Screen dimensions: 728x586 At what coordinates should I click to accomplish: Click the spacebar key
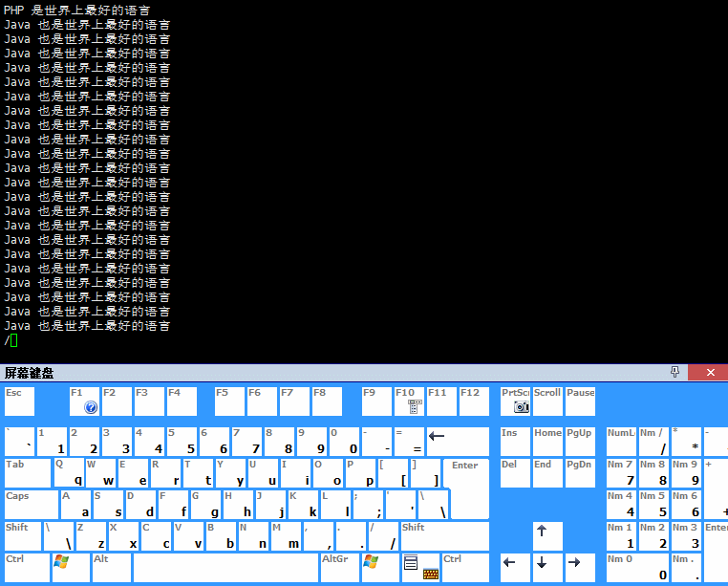click(x=225, y=568)
